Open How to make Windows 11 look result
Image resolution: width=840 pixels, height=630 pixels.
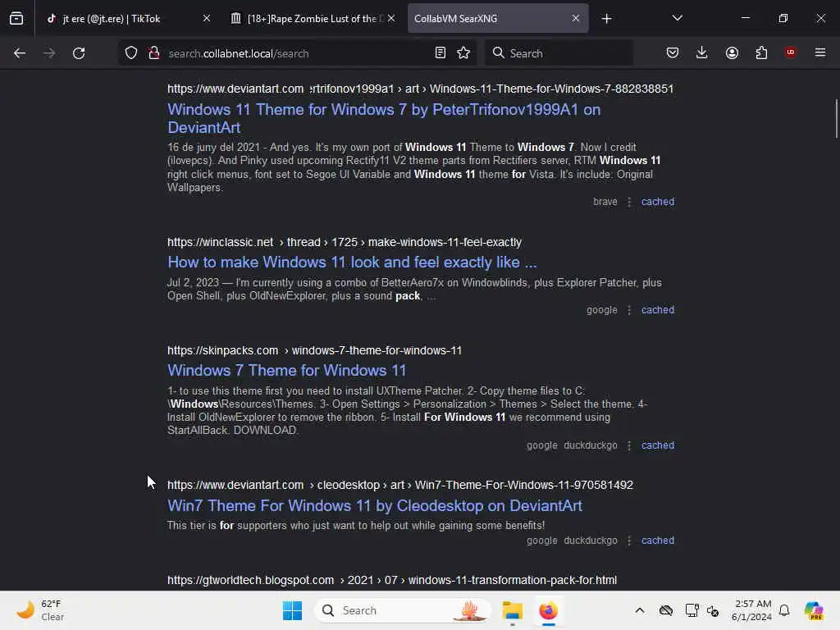(x=352, y=262)
